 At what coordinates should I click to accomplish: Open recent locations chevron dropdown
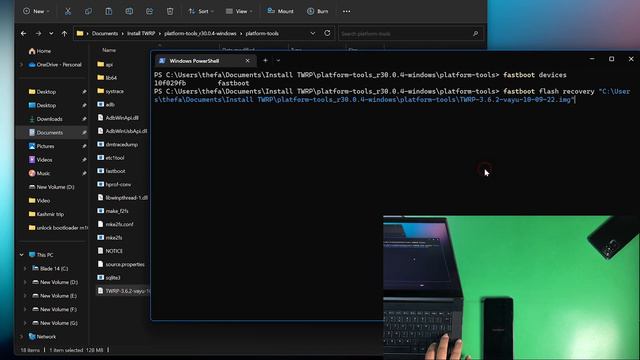[x=51, y=33]
